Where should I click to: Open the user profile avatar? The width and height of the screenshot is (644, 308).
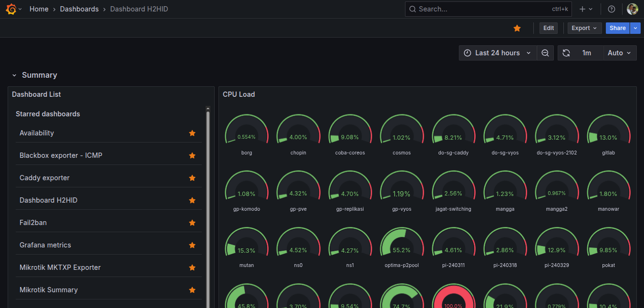633,9
